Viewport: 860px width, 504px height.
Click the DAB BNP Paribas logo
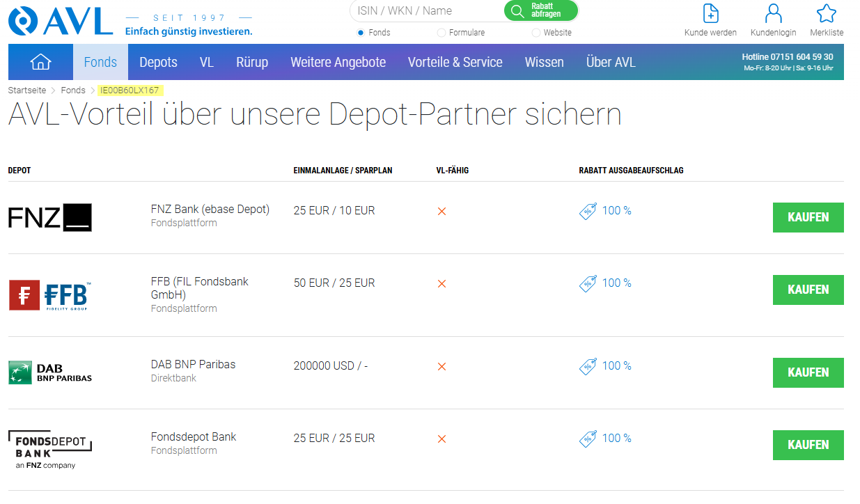coord(50,372)
